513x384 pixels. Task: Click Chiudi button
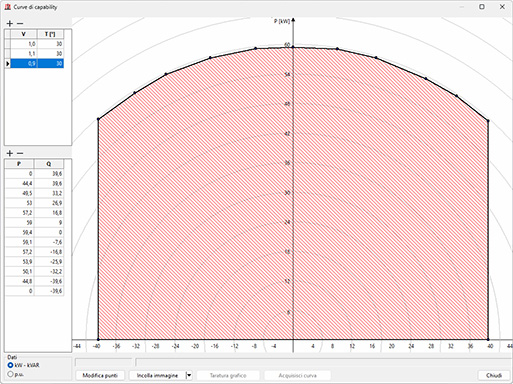coord(494,376)
